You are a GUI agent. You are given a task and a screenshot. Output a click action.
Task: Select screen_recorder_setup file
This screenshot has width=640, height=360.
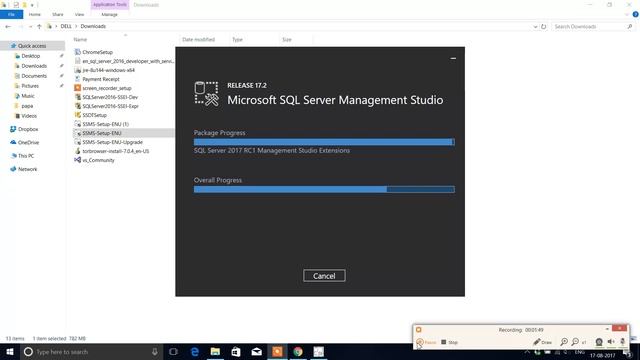107,88
